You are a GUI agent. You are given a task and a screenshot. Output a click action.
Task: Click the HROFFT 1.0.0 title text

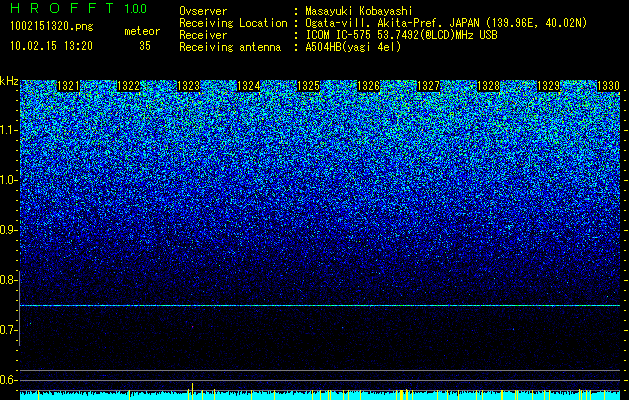[79, 8]
